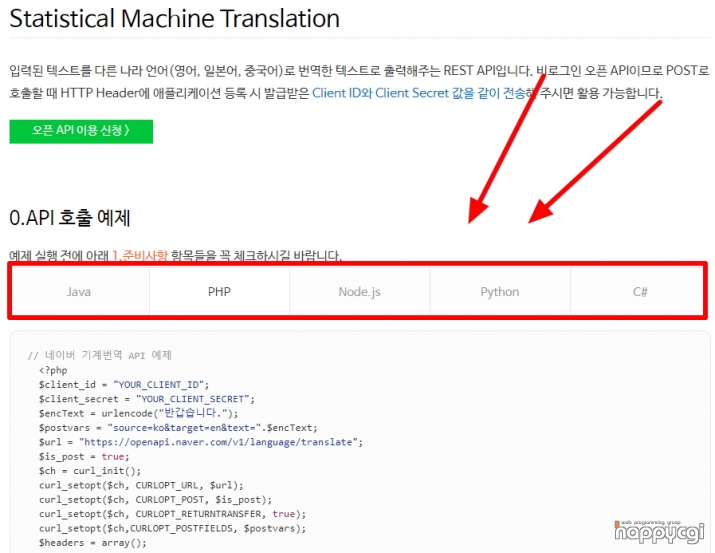Click the Statistical Machine Translation heading
The image size is (715, 553).
click(x=174, y=19)
